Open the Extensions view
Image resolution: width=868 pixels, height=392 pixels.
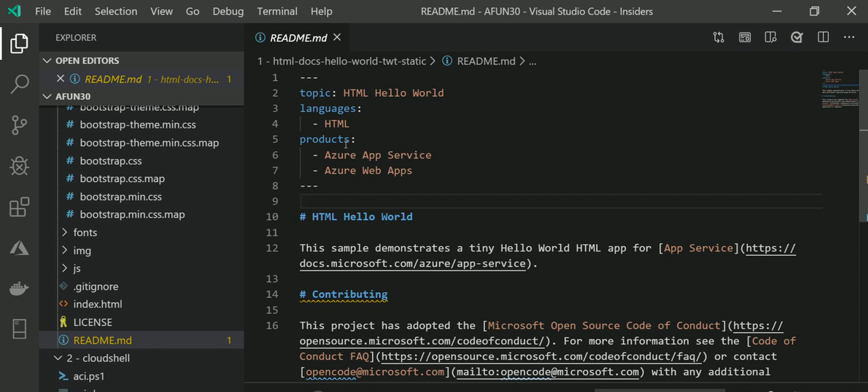(20, 208)
